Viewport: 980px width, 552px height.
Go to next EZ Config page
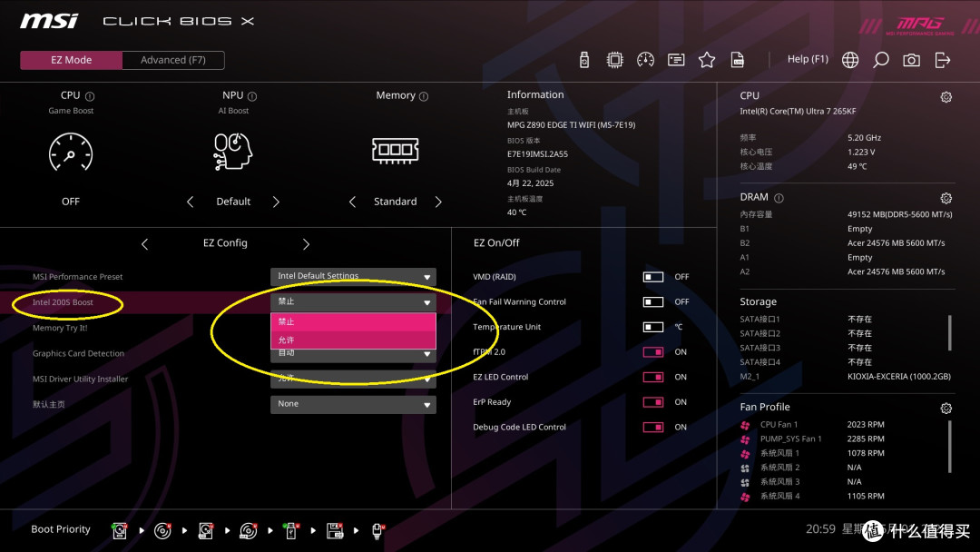click(x=306, y=244)
